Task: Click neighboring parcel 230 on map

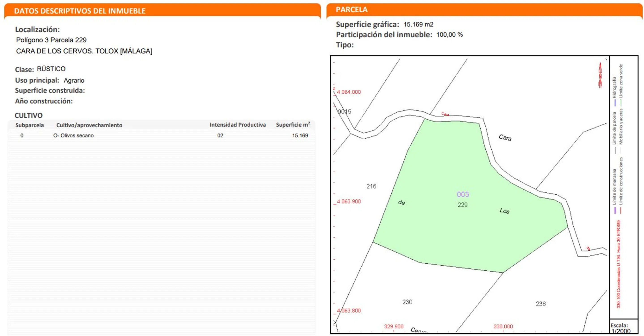Action: click(x=407, y=302)
